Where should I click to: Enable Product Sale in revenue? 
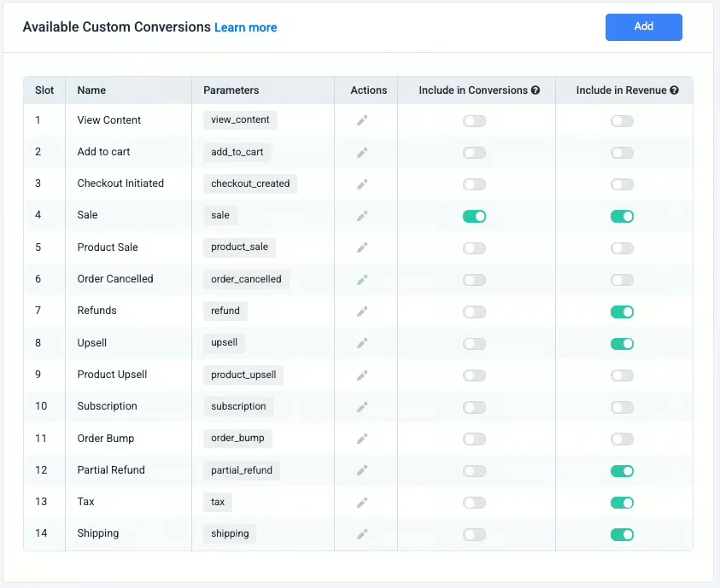point(622,248)
